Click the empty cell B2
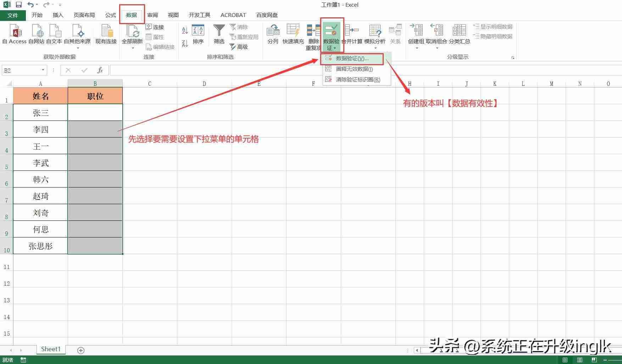 pos(95,112)
